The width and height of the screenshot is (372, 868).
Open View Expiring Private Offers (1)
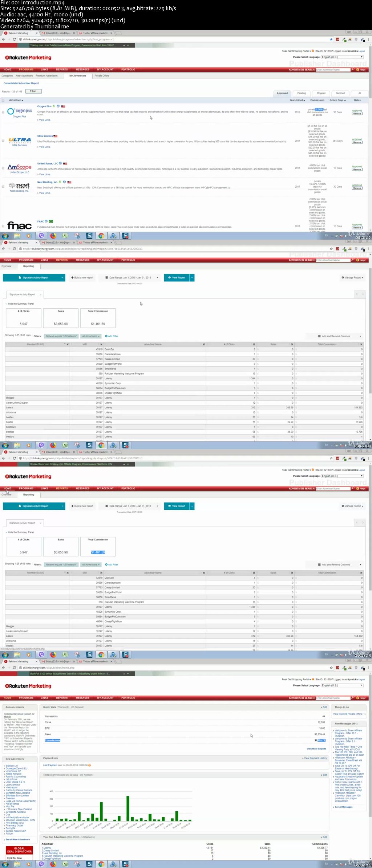coord(349,714)
